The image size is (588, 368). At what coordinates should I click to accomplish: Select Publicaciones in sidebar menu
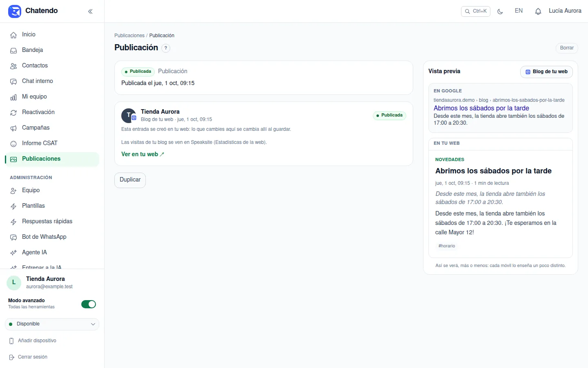click(52, 159)
